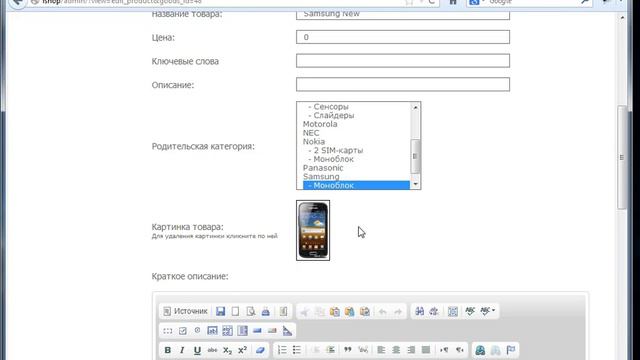
Task: Select the Моноблок subcategory under Nokia
Action: point(331,159)
